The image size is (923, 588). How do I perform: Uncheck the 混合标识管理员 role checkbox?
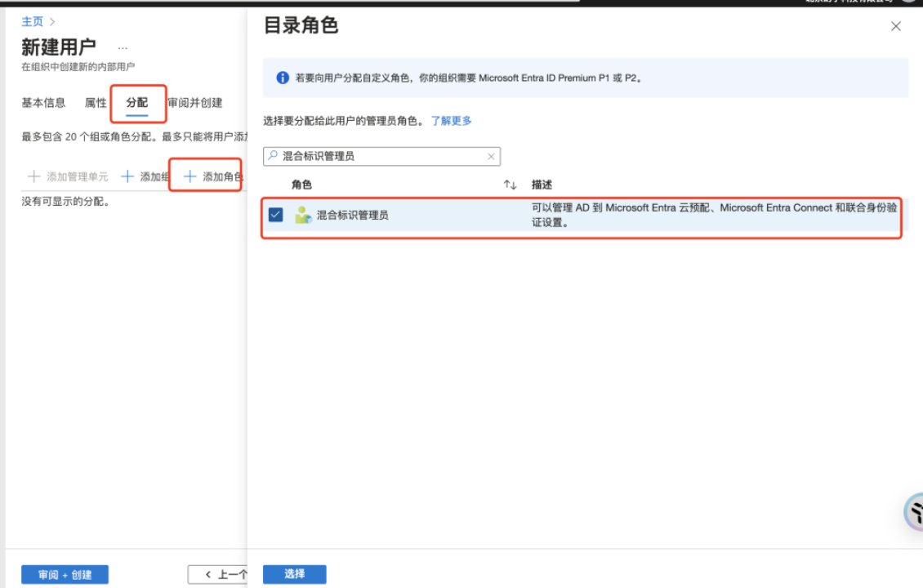pyautogui.click(x=275, y=215)
